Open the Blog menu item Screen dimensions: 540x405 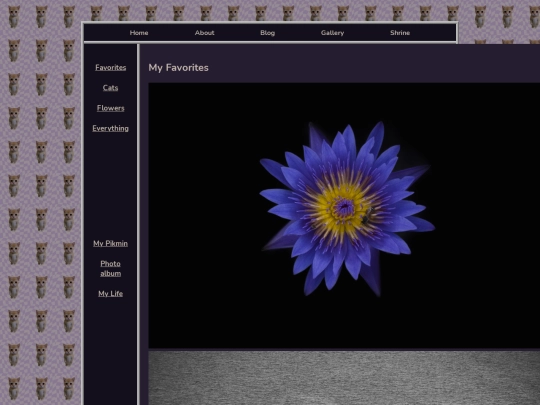pyautogui.click(x=267, y=33)
